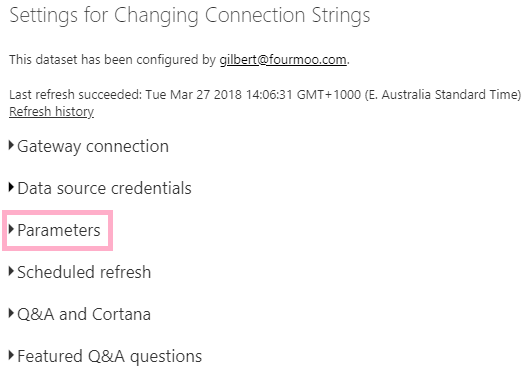
Task: Click the Settings for Changing Connection Strings heading
Action: [190, 15]
